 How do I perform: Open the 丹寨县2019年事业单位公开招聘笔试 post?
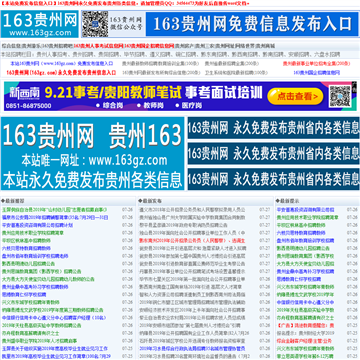pos(192,271)
